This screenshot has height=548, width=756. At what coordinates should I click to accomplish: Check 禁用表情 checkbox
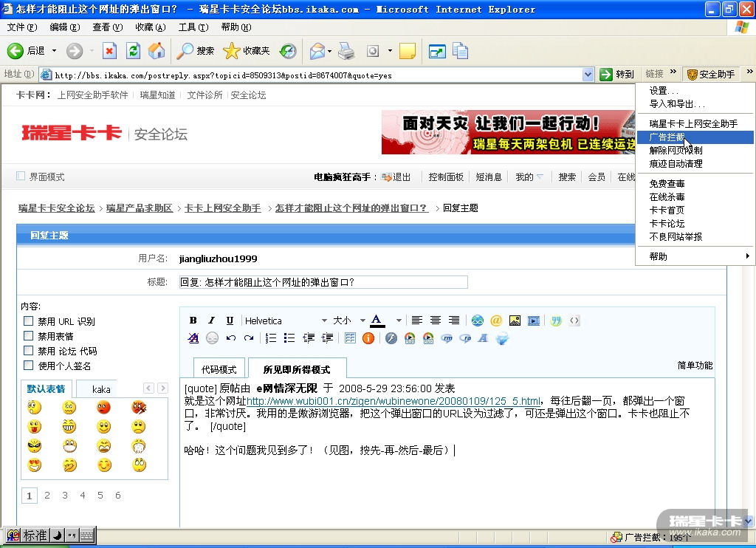click(x=29, y=336)
